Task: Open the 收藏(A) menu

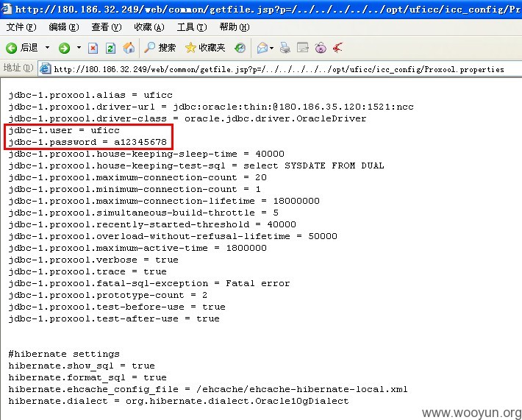Action: tap(149, 27)
